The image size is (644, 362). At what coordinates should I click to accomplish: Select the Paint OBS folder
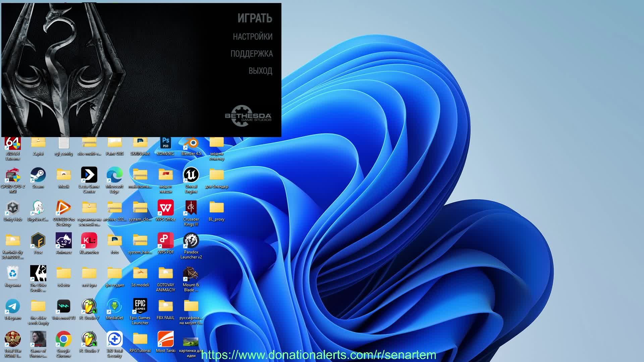(115, 146)
